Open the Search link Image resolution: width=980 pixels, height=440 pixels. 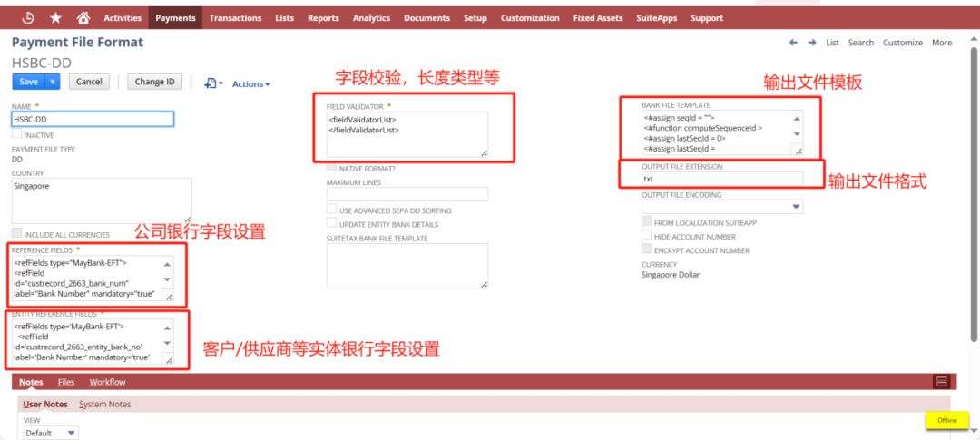click(x=860, y=43)
